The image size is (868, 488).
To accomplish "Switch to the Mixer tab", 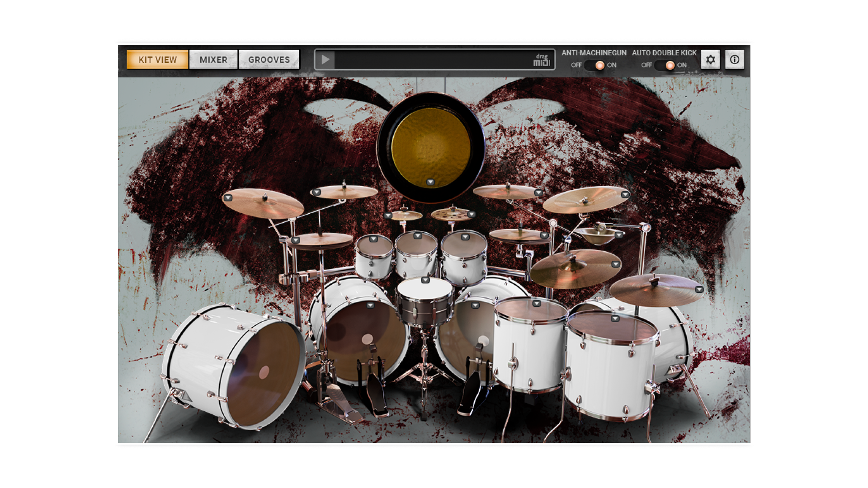I will (x=213, y=60).
